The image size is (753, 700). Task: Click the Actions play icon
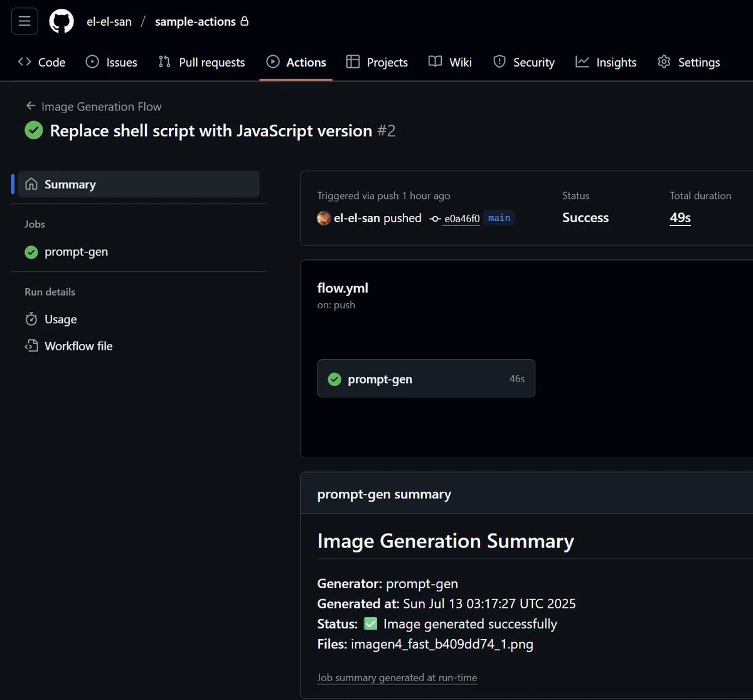tap(273, 62)
